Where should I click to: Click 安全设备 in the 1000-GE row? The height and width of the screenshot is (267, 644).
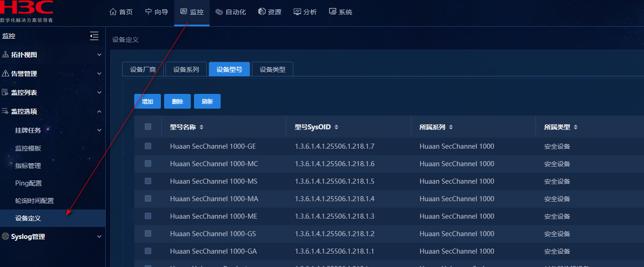(557, 146)
